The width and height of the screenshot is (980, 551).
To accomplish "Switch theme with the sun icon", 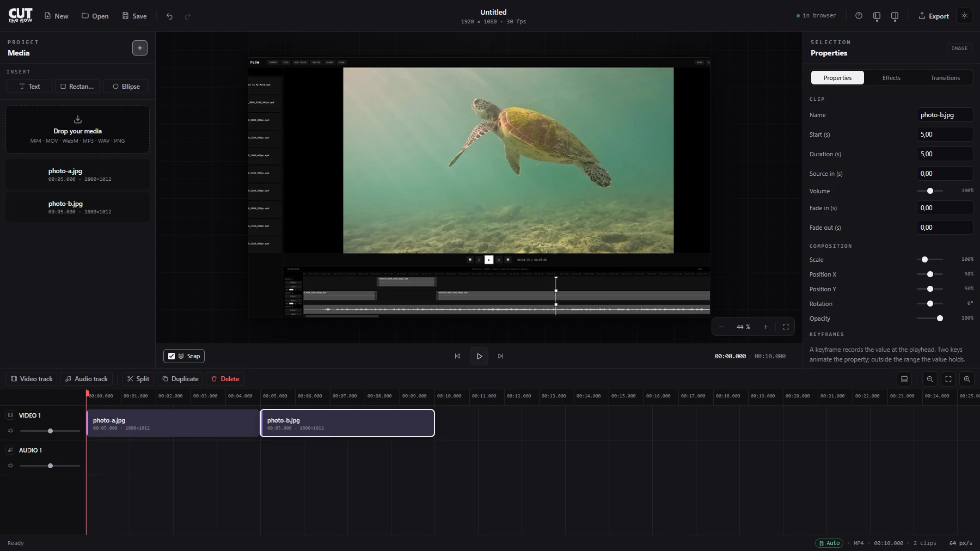I will [964, 16].
